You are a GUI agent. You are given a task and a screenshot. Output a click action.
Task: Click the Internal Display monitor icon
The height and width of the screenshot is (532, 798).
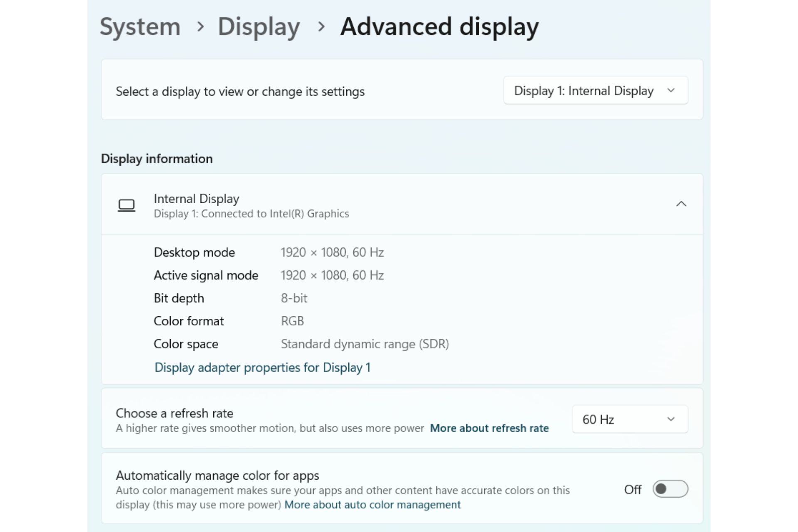[x=127, y=205]
